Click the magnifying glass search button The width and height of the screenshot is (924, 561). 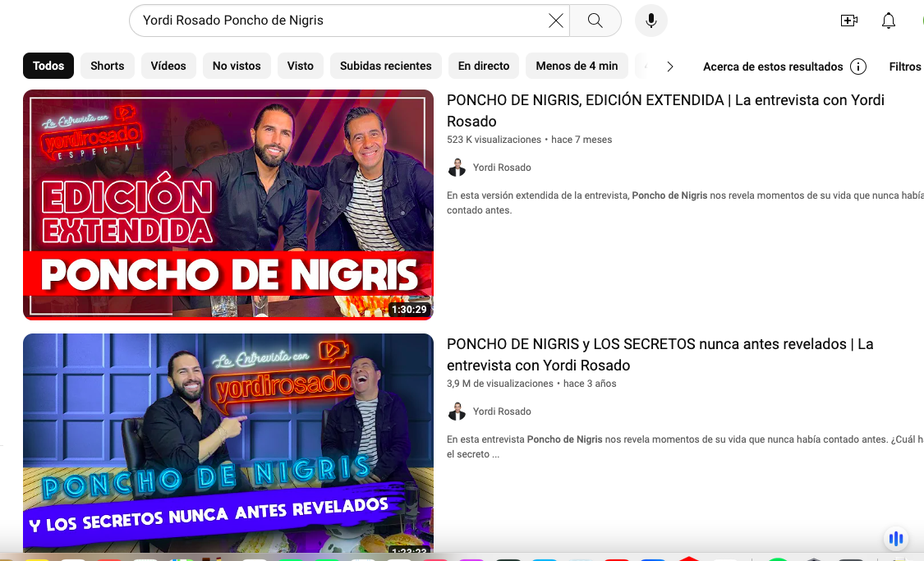point(595,21)
